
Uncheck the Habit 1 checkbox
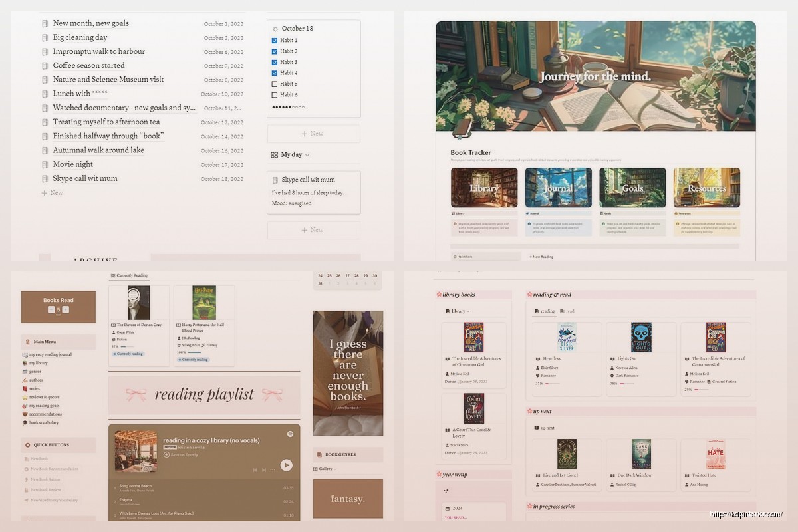click(x=275, y=41)
